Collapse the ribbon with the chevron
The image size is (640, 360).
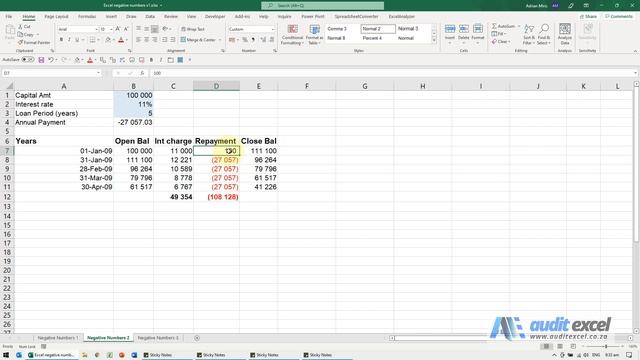pyautogui.click(x=635, y=51)
